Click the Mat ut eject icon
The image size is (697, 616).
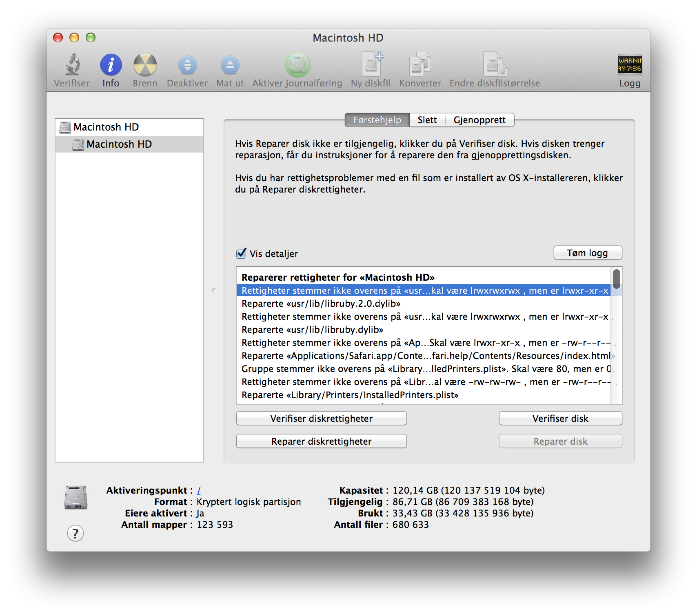tap(230, 65)
